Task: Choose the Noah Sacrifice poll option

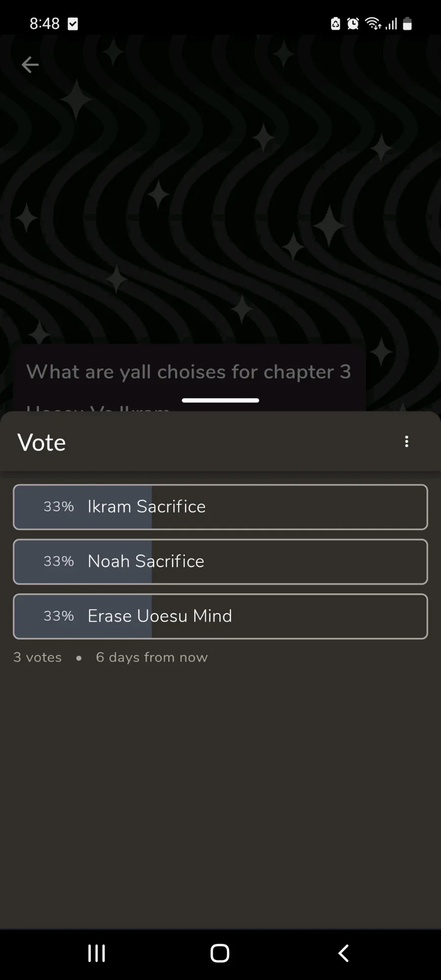Action: pos(220,562)
